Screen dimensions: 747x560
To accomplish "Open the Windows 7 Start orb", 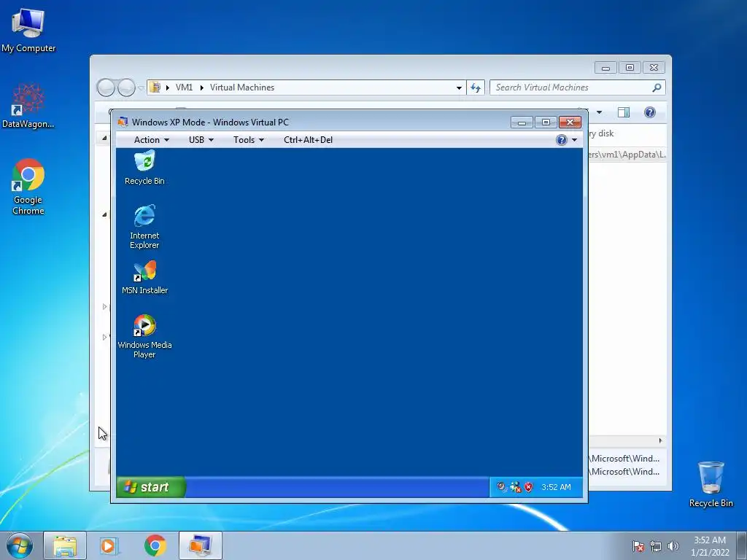I will pyautogui.click(x=20, y=545).
